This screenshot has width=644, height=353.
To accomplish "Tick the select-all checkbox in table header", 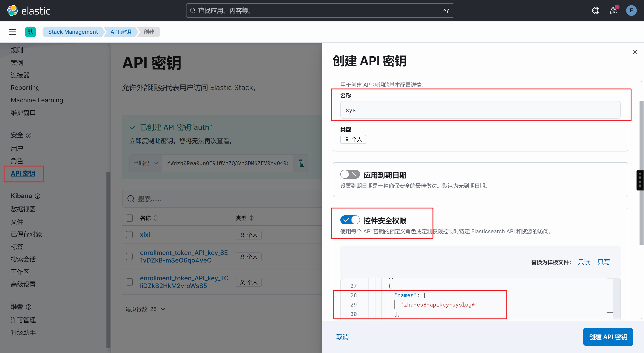I will 129,218.
